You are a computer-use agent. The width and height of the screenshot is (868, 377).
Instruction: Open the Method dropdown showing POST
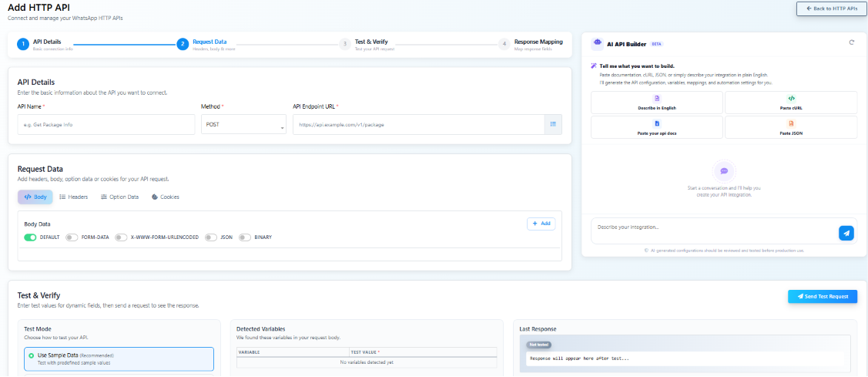(243, 125)
